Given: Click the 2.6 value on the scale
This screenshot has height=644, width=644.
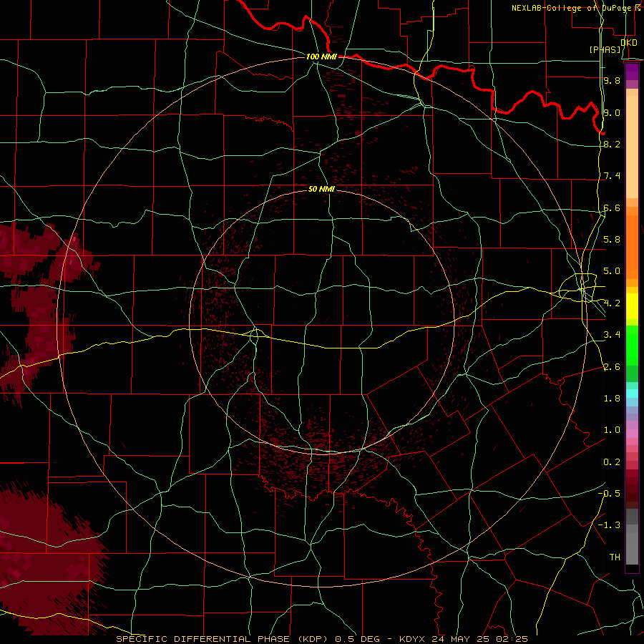Looking at the screenshot, I should click(612, 367).
